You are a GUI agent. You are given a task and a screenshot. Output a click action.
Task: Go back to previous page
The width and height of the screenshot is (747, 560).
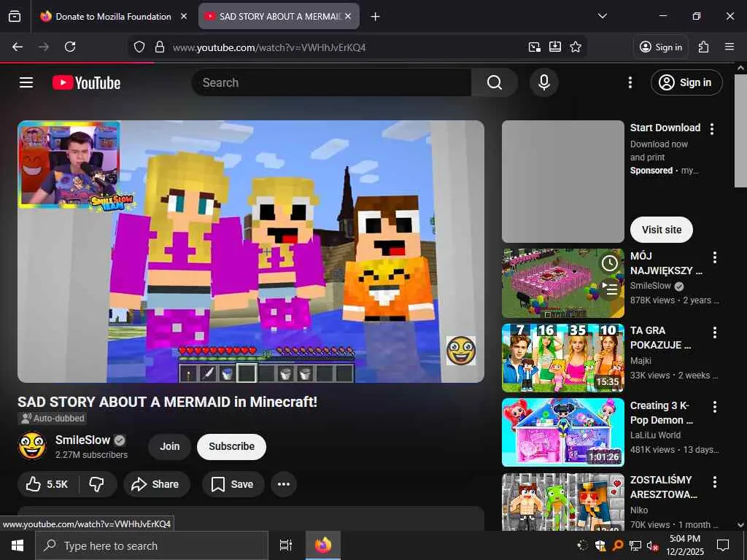pos(18,47)
